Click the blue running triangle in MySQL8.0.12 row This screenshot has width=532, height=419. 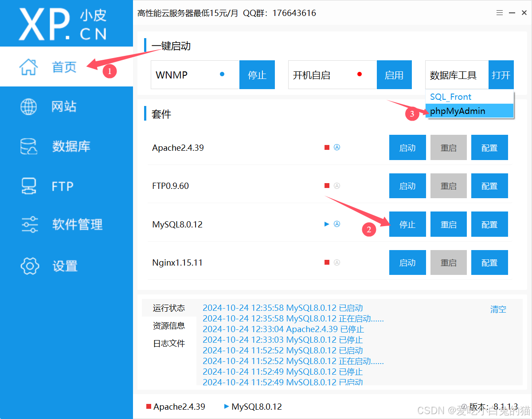pyautogui.click(x=327, y=224)
